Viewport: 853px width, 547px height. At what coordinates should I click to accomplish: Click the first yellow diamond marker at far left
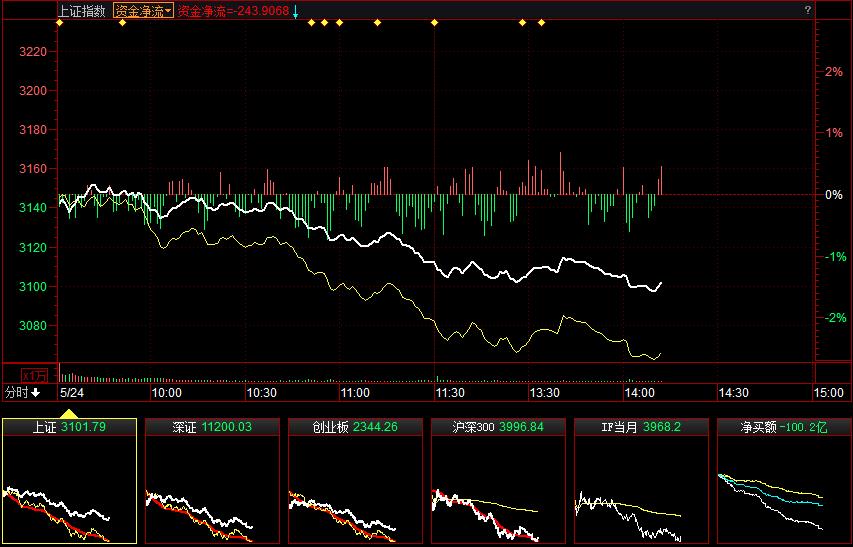[59, 22]
